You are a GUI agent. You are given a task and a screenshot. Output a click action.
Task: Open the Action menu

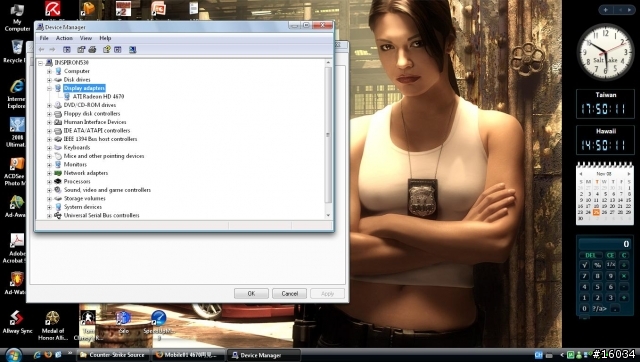pyautogui.click(x=64, y=38)
